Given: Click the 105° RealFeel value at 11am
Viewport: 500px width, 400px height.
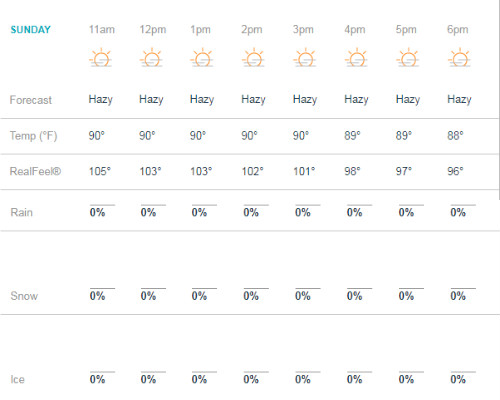Looking at the screenshot, I should click(x=100, y=171).
